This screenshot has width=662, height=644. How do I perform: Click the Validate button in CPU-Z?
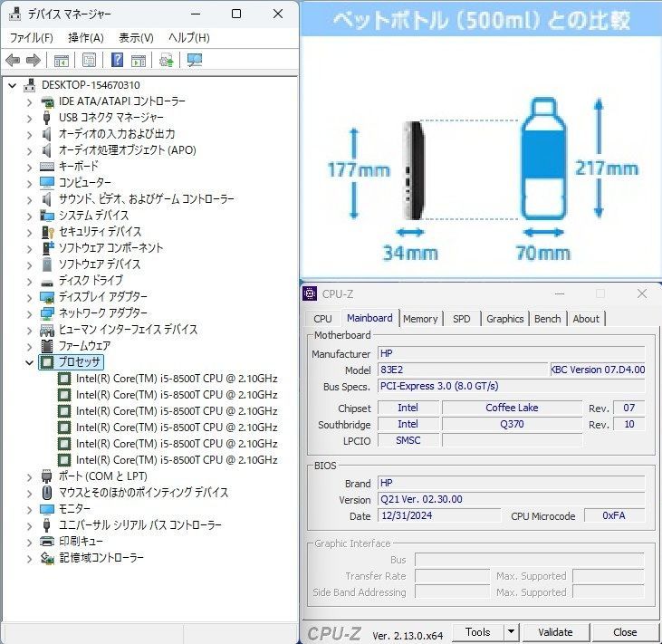(x=555, y=632)
